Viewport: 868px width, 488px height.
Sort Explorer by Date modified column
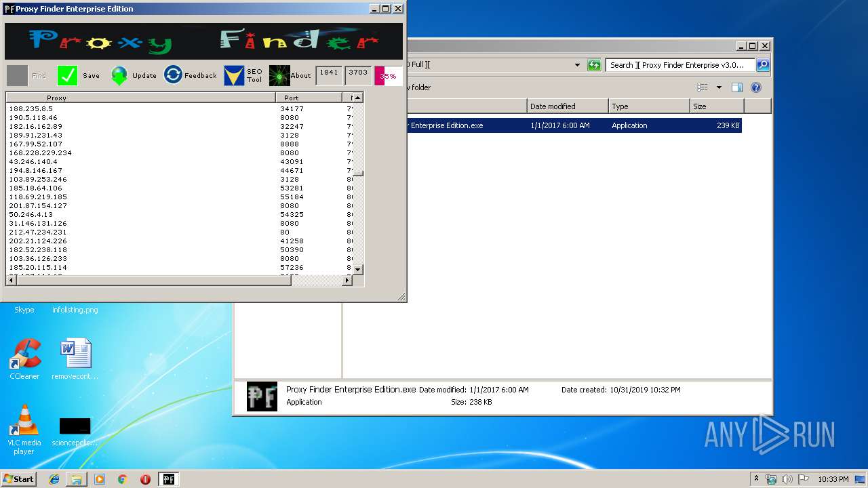pos(568,106)
